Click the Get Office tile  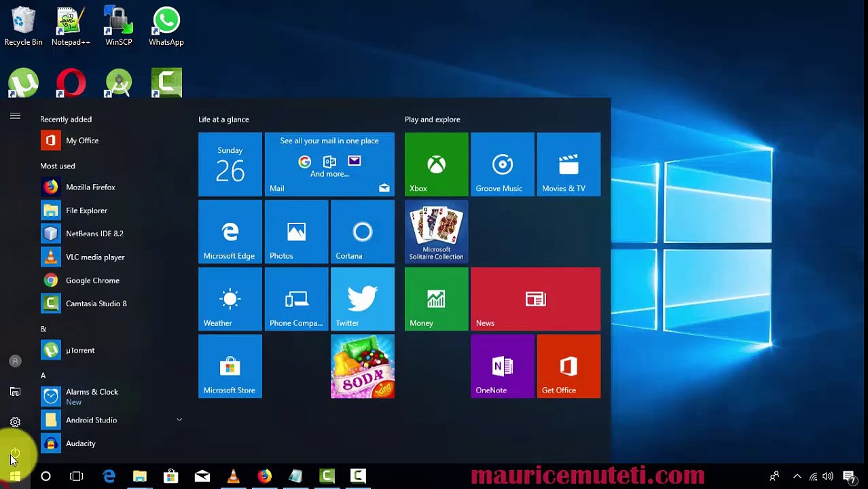click(x=568, y=366)
